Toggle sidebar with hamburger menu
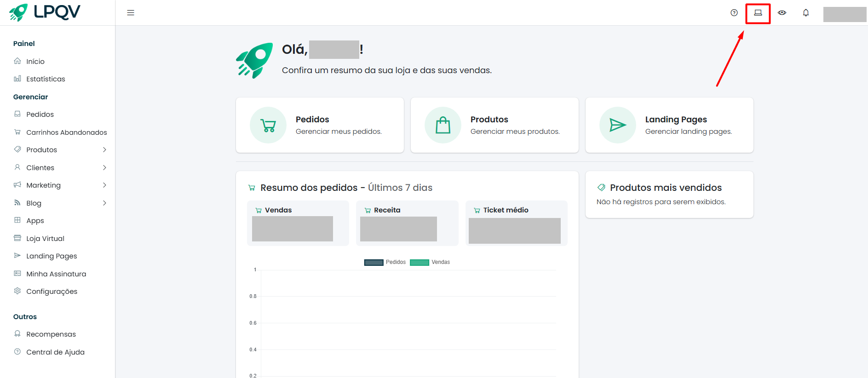868x378 pixels. coord(131,13)
